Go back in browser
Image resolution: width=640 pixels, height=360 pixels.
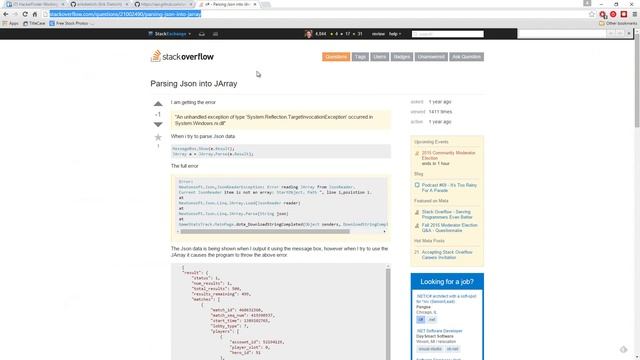point(6,14)
